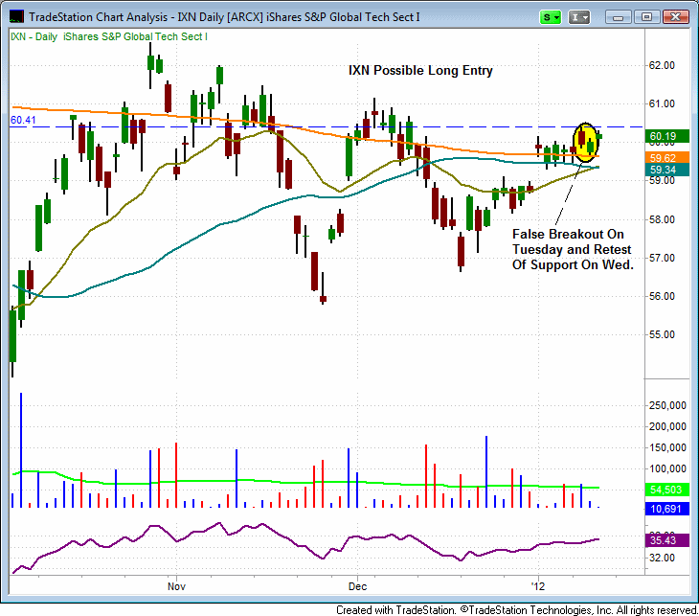Screen dimensions: 699x616
Task: Select the tallest blue volume bar
Action: pos(21,450)
